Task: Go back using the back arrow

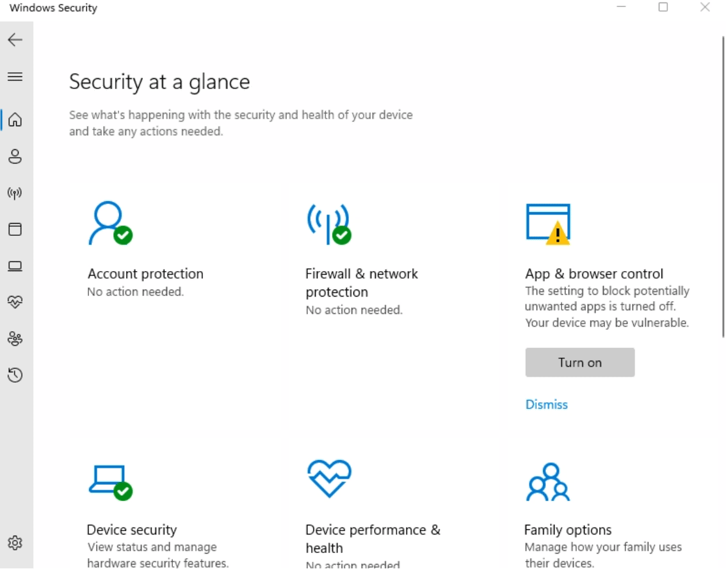Action: click(x=15, y=40)
